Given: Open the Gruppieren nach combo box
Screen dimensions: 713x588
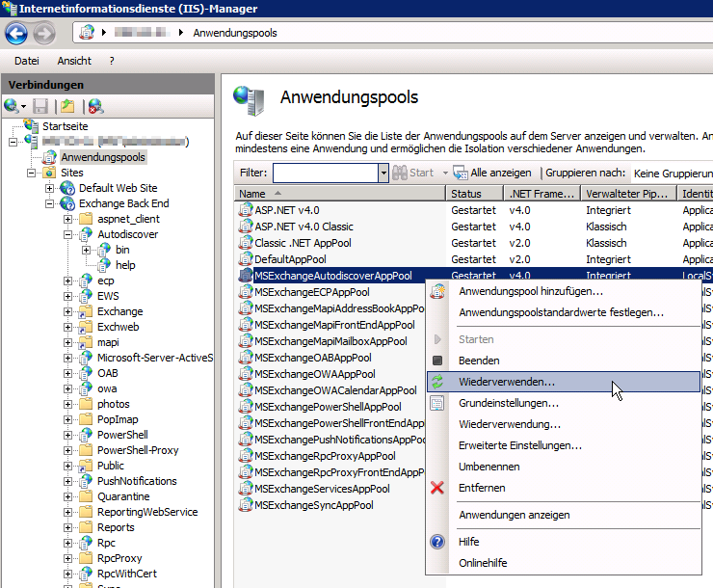Looking at the screenshot, I should (x=673, y=173).
